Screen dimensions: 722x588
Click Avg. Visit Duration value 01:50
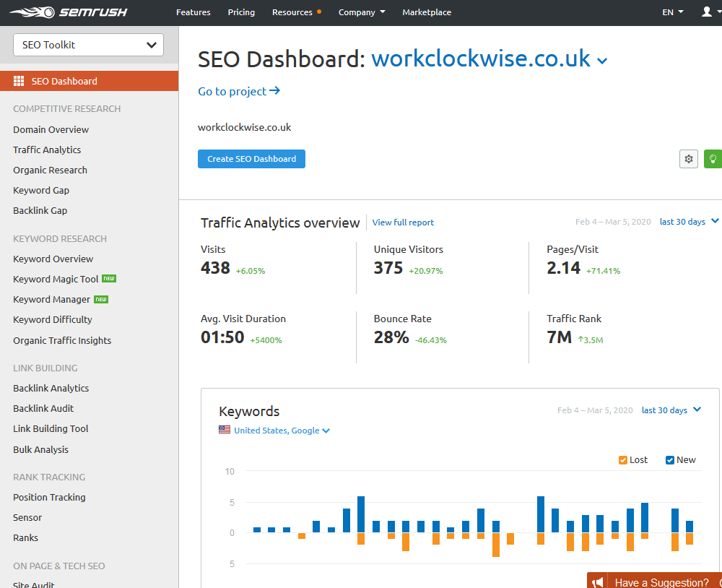point(222,337)
